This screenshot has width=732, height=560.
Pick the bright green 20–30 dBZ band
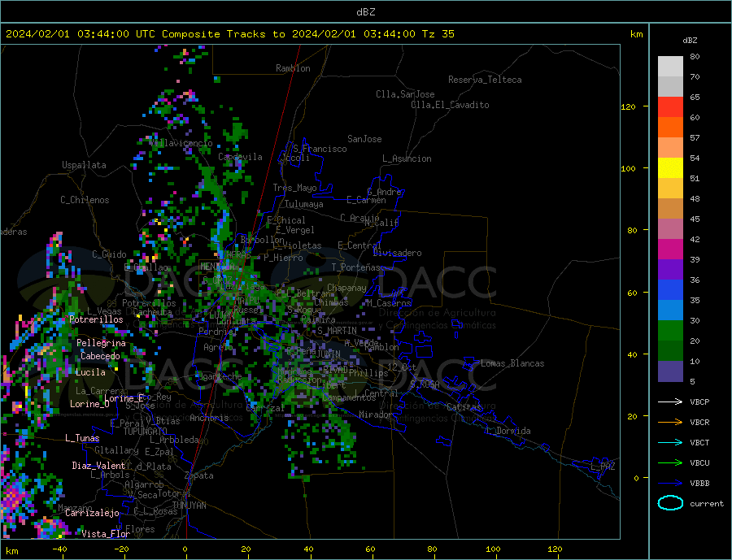tap(670, 331)
